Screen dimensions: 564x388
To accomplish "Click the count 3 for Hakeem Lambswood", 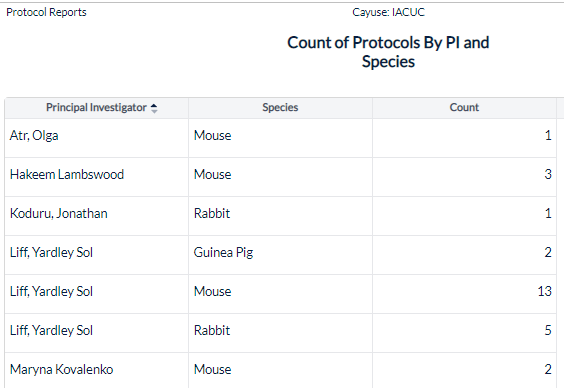I will click(x=464, y=175).
